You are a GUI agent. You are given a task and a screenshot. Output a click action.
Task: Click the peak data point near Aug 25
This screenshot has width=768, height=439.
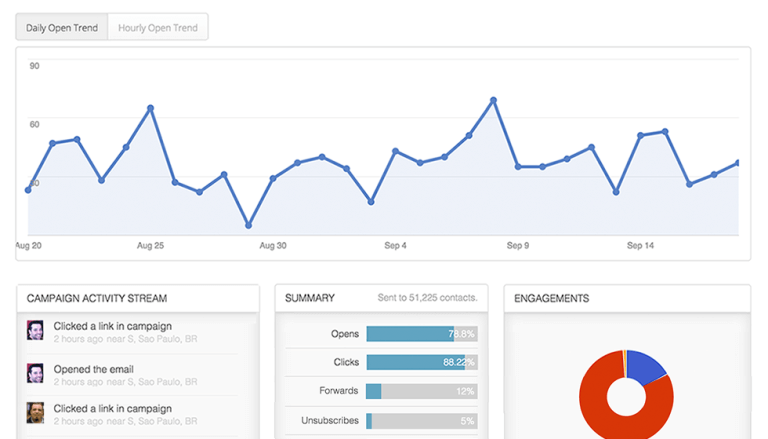150,108
